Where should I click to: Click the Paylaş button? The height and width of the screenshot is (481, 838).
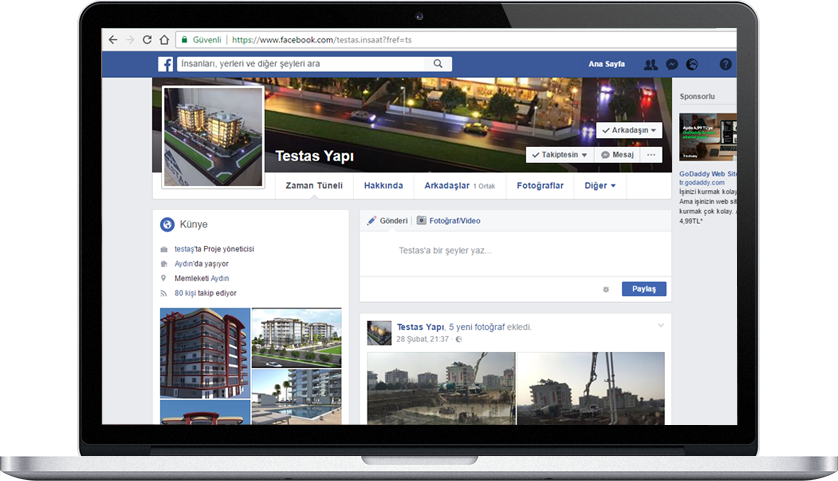point(644,289)
